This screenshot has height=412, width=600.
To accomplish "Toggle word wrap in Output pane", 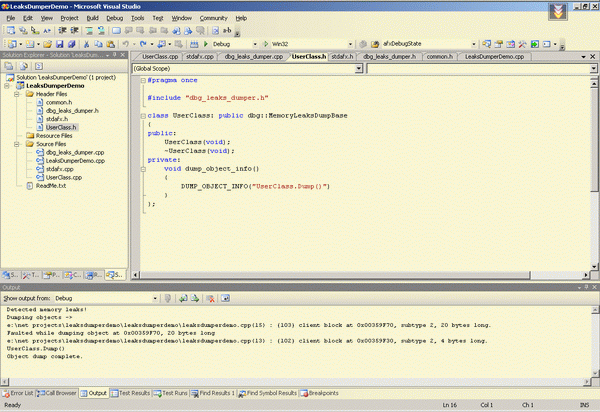I will (x=225, y=298).
